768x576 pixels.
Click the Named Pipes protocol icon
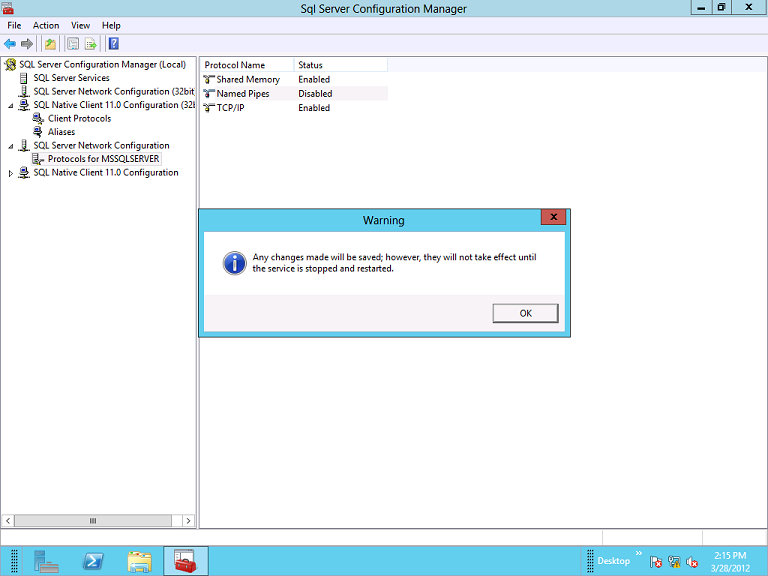[x=209, y=93]
